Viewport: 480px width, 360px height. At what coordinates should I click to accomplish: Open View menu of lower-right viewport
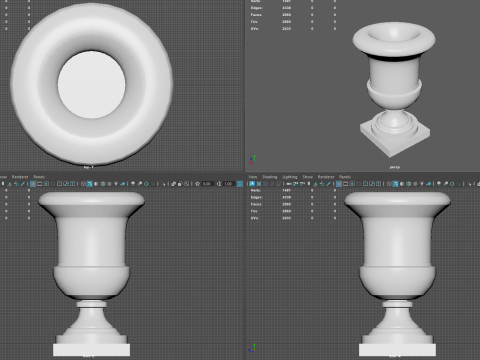[x=253, y=177]
